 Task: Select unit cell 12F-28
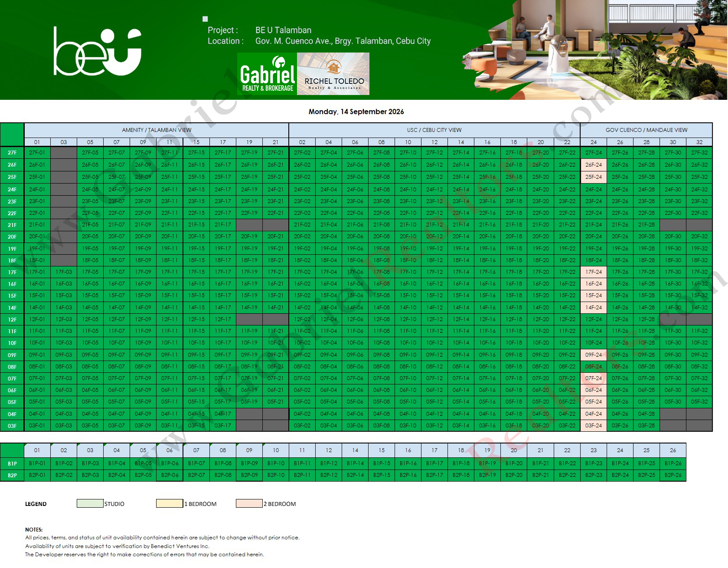click(x=646, y=319)
